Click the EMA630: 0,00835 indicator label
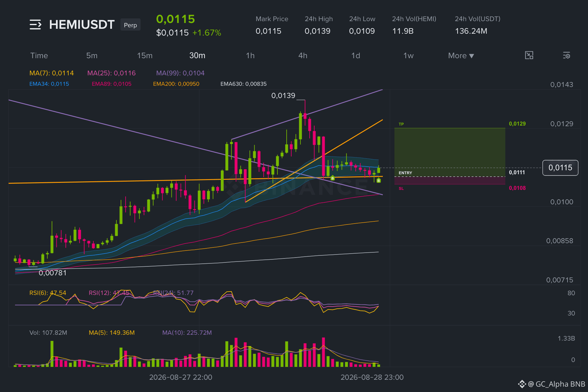 coord(243,84)
